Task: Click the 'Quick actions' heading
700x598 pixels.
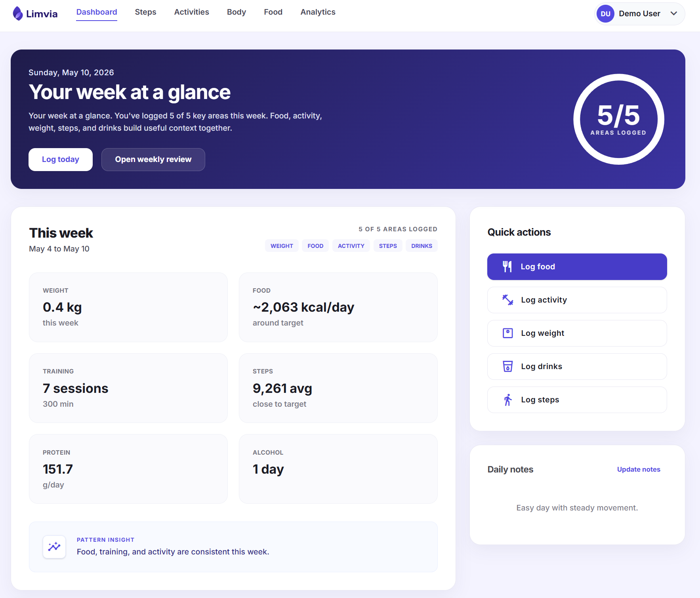Action: [519, 232]
